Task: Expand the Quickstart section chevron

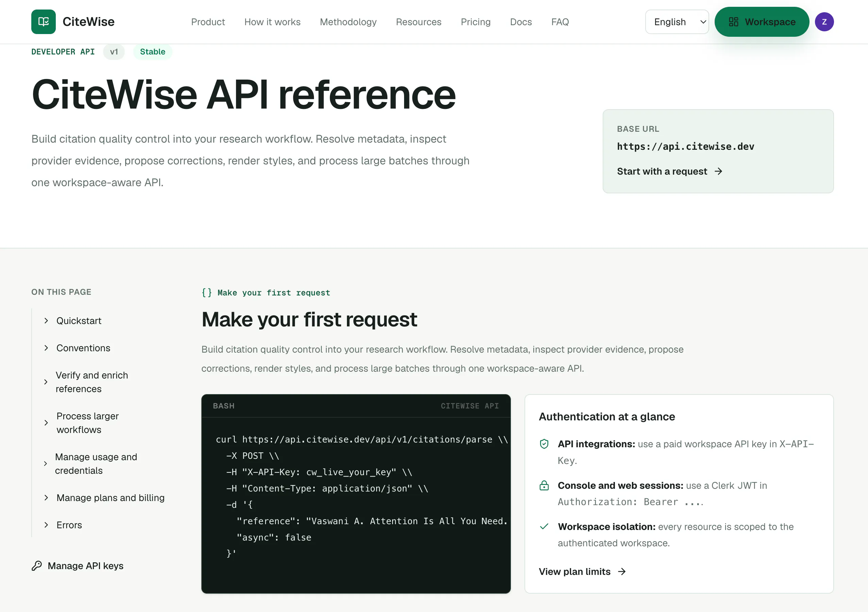Action: tap(46, 321)
